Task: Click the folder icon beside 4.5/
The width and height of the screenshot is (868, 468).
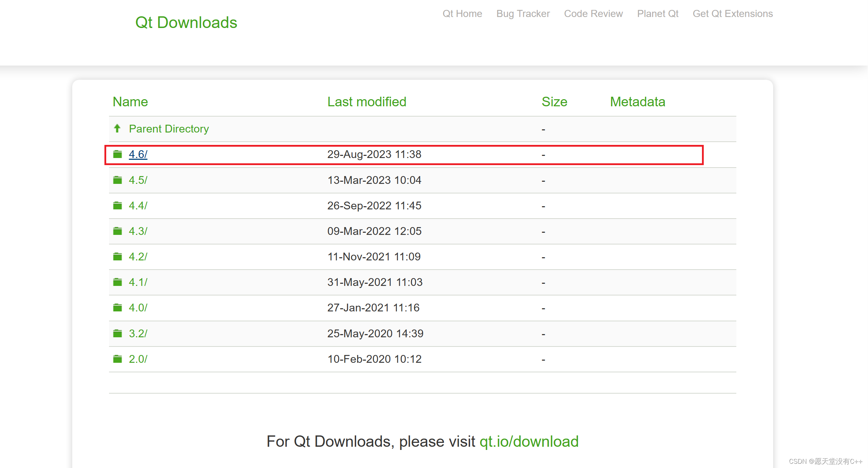Action: click(118, 180)
